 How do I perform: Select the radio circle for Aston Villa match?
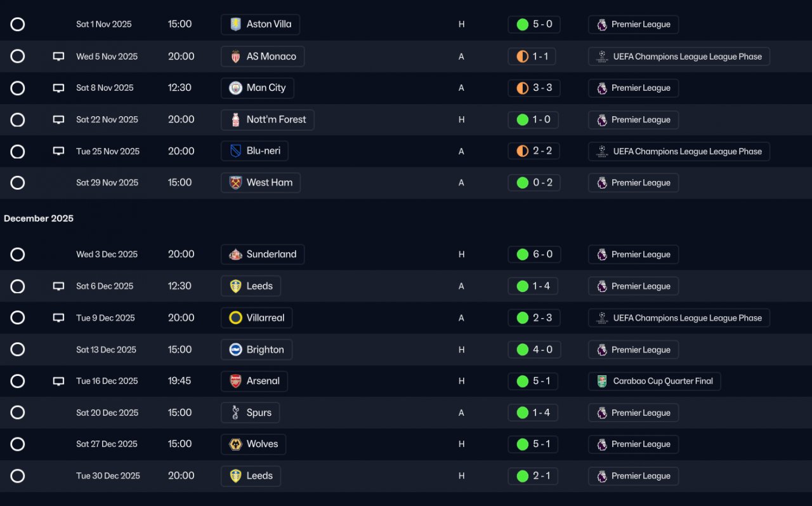click(18, 25)
